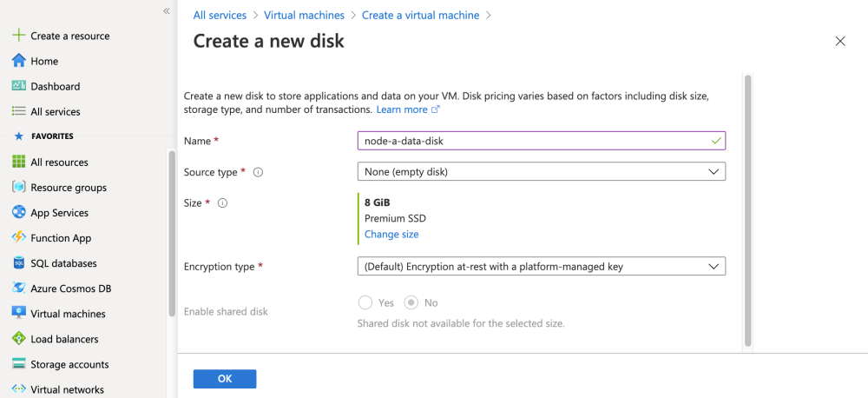The height and width of the screenshot is (398, 868).
Task: Click the form's vertical scrollbar
Action: [747, 209]
